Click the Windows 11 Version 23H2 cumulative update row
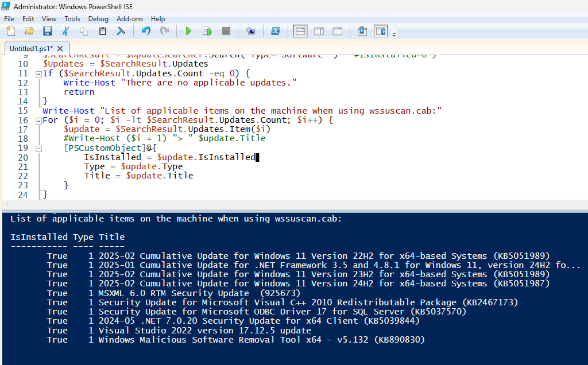 [298, 274]
